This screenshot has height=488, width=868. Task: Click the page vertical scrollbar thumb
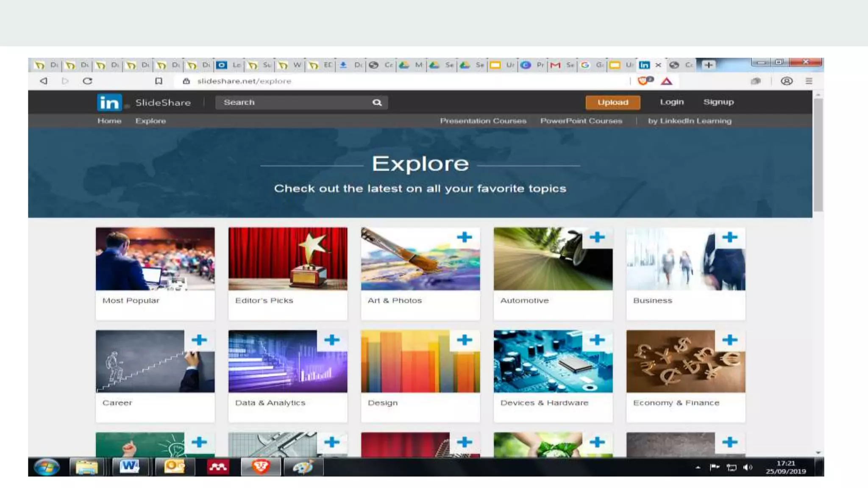click(x=818, y=155)
